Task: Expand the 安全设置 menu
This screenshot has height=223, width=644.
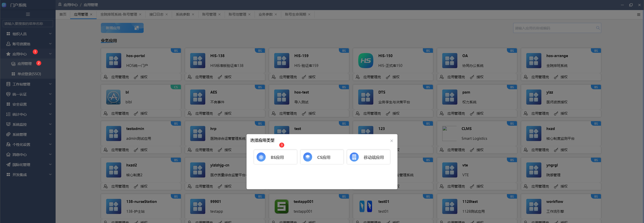Action: pos(28,104)
